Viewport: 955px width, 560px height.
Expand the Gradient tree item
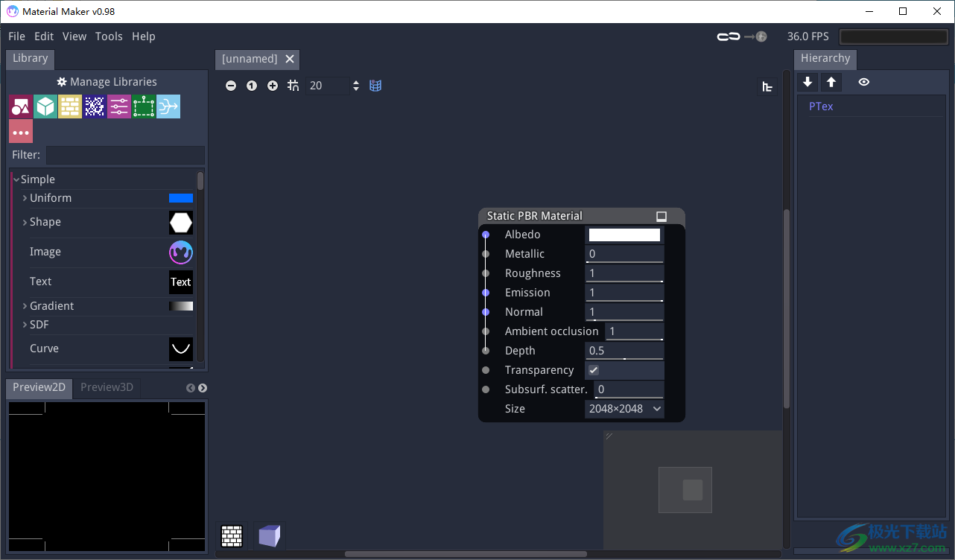click(x=25, y=306)
